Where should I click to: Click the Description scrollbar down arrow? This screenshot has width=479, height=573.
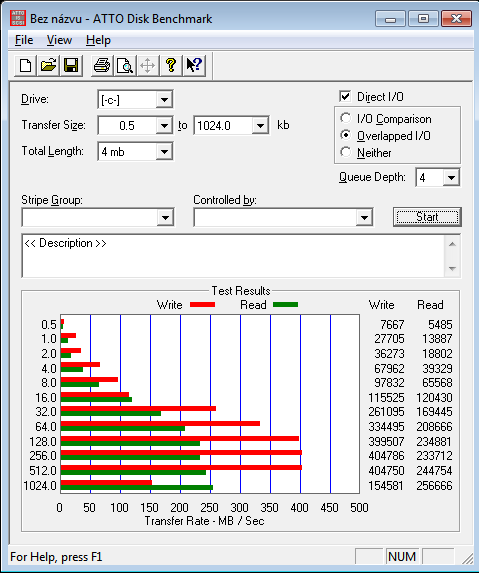(452, 269)
